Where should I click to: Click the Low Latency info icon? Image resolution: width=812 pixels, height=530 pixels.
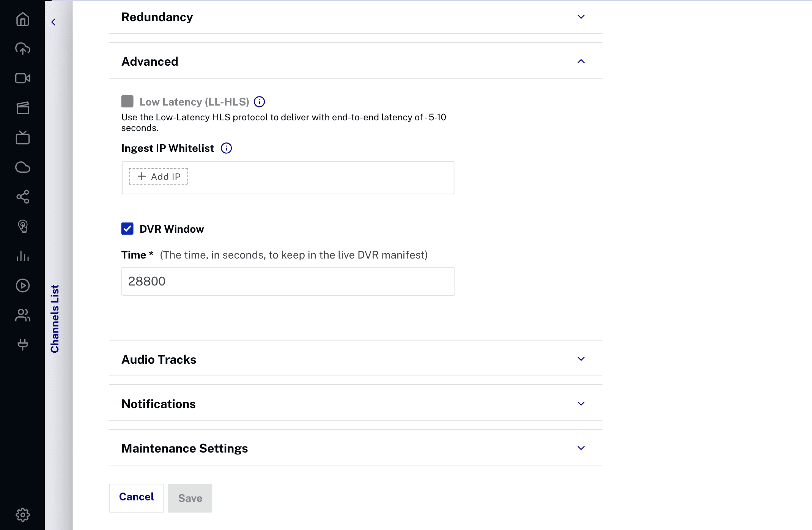(260, 102)
